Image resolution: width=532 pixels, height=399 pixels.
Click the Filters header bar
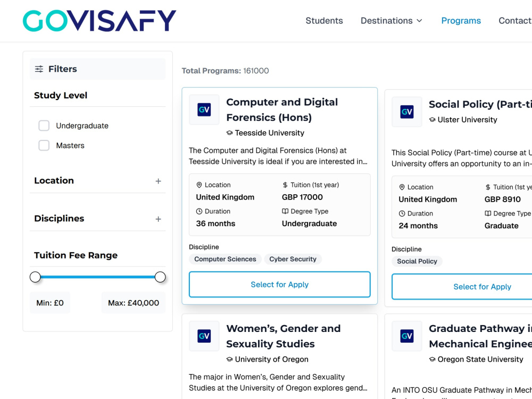98,69
